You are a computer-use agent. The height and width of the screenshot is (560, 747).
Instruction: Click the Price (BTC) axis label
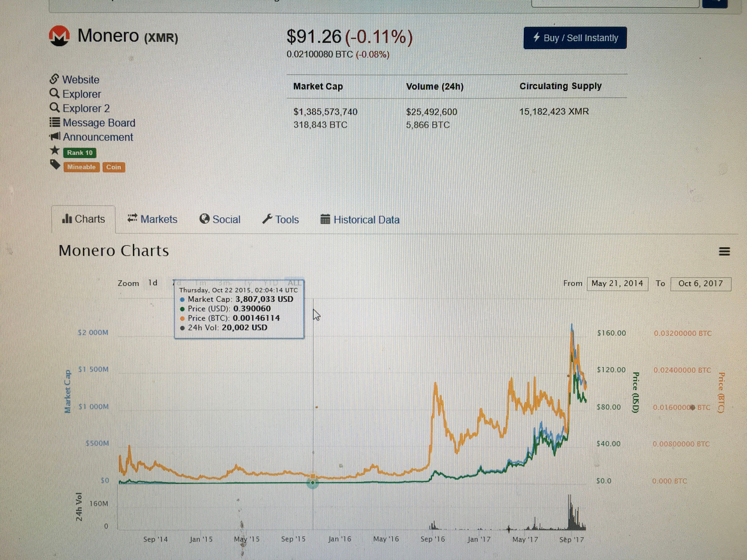pyautogui.click(x=721, y=393)
